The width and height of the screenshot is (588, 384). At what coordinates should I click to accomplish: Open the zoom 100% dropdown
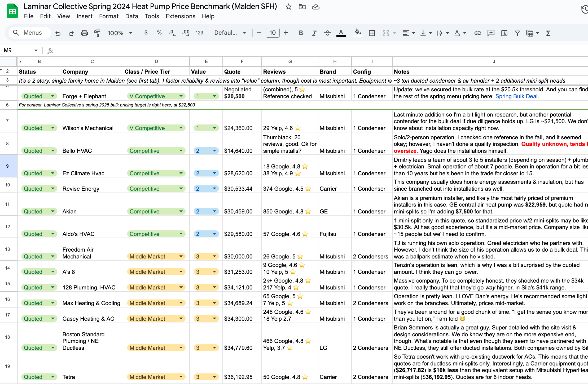coord(120,33)
